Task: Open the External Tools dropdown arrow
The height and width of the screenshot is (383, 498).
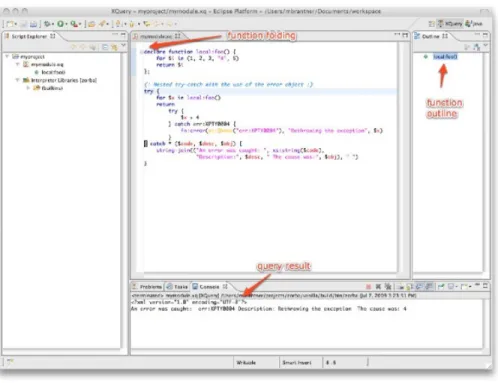Action: [x=80, y=24]
